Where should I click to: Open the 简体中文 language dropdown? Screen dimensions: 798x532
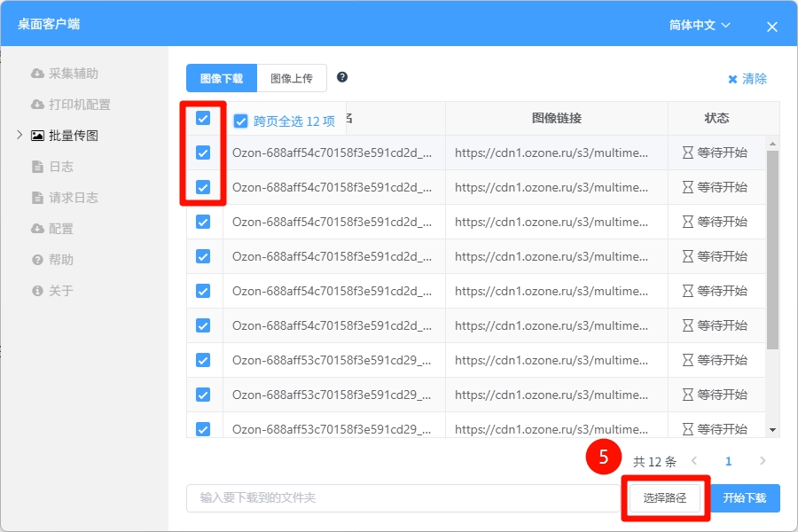[700, 25]
